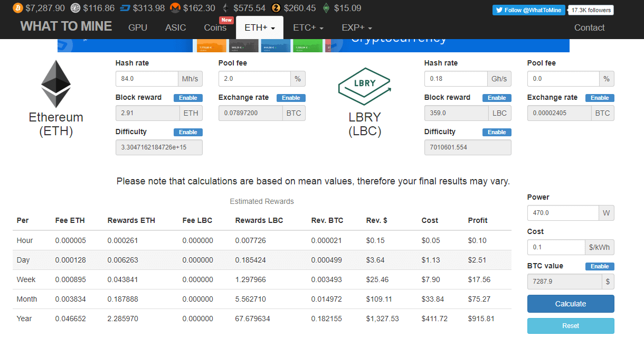Click the Reset button
This screenshot has height=346, width=644.
tap(571, 326)
